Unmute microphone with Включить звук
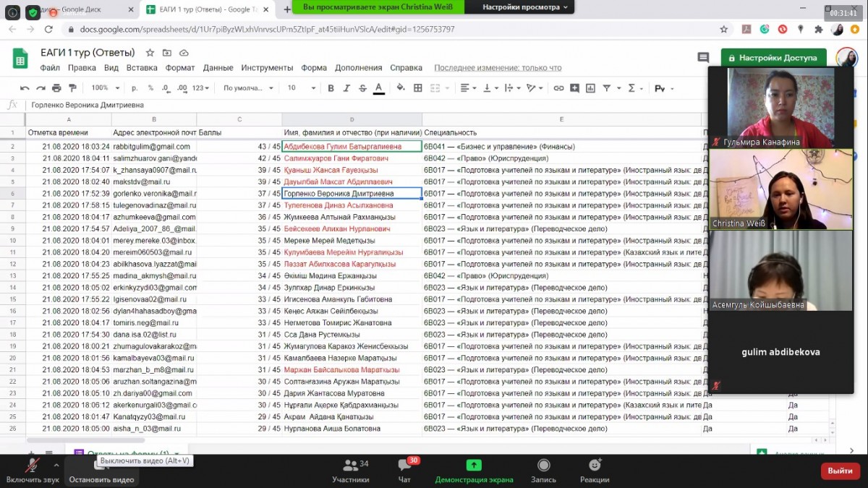 33,470
